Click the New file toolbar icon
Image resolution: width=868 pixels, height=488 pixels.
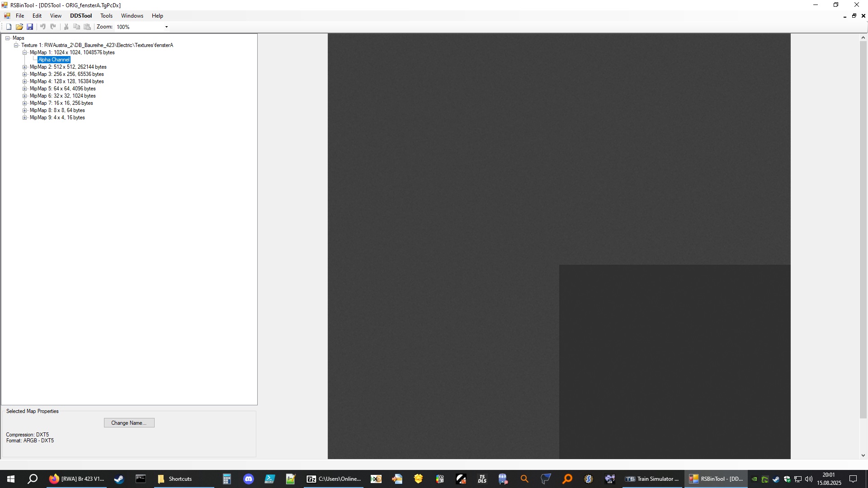pyautogui.click(x=9, y=27)
